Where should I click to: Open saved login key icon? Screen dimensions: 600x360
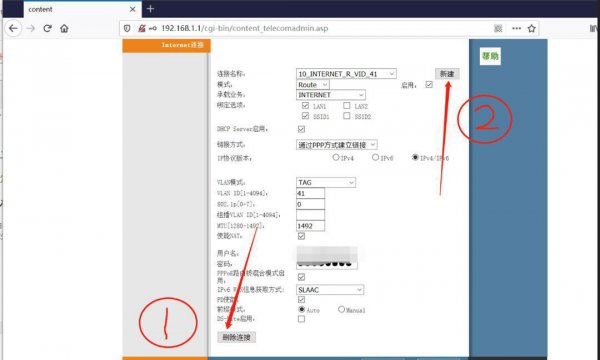coord(153,28)
